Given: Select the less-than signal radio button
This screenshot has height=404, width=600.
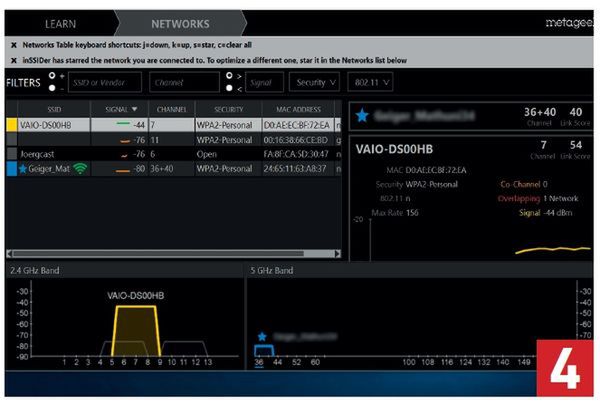Looking at the screenshot, I should [229, 88].
